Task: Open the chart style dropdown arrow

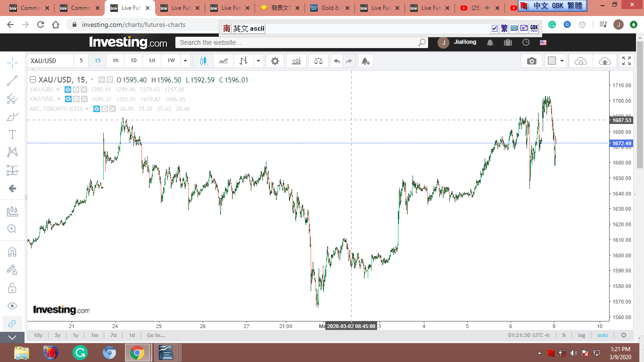Action: [258, 61]
